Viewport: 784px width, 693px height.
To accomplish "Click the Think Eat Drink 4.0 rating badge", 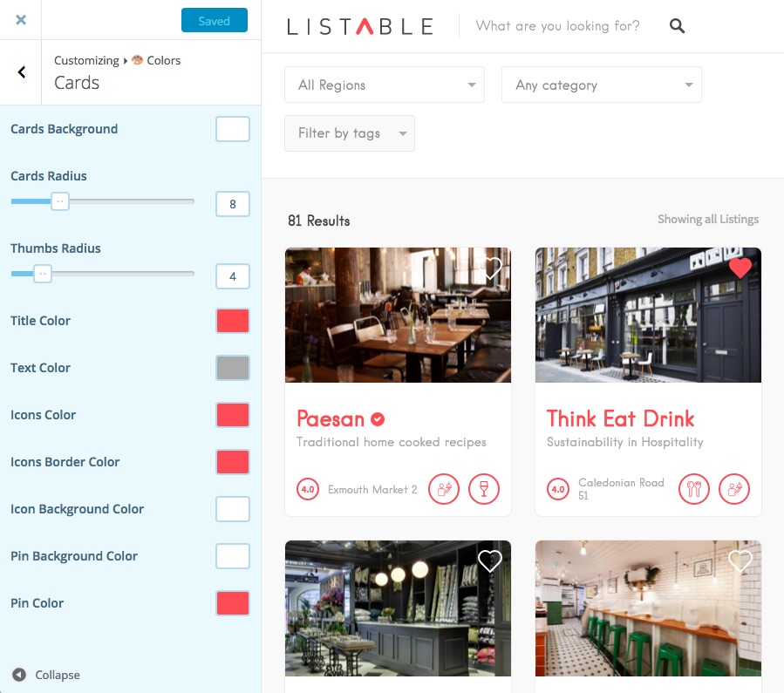I will point(558,489).
